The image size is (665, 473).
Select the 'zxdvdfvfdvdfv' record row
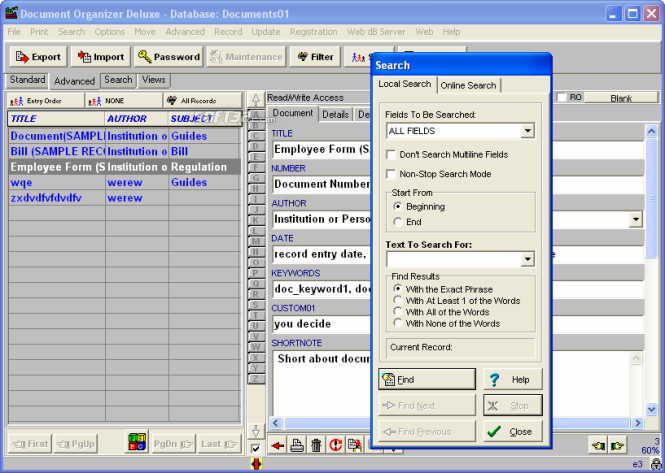point(124,198)
